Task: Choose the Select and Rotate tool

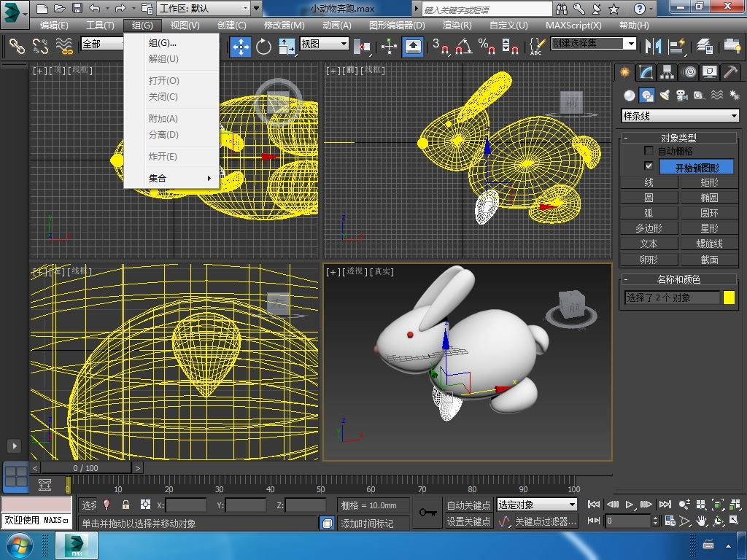Action: tap(263, 47)
